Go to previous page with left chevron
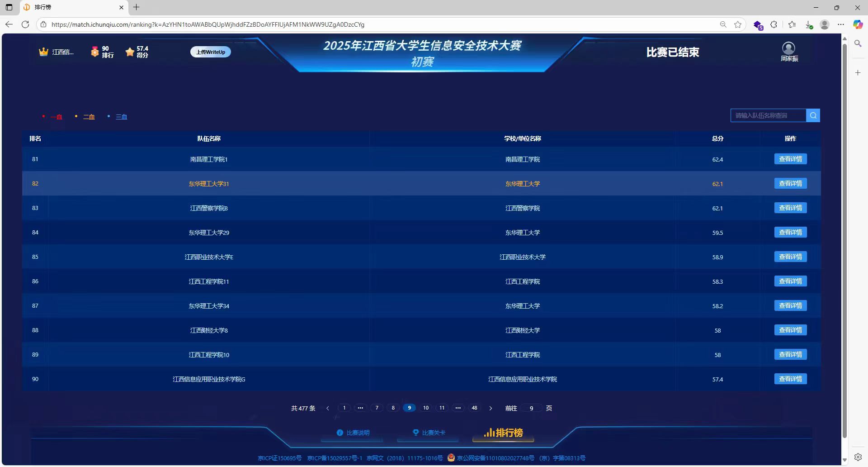868x467 pixels. click(x=328, y=408)
